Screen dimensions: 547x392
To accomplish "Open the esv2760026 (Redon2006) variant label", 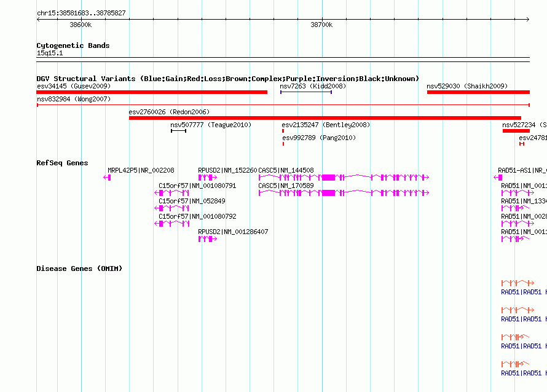I will (x=169, y=112).
